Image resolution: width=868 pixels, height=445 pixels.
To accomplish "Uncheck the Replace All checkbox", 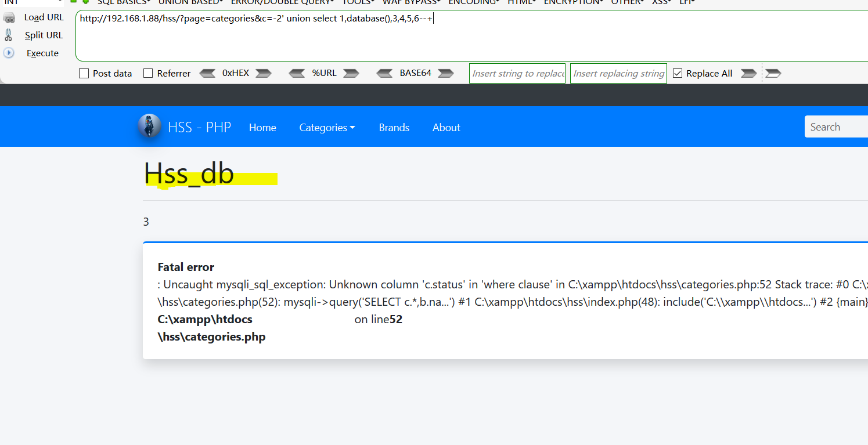I will [678, 74].
